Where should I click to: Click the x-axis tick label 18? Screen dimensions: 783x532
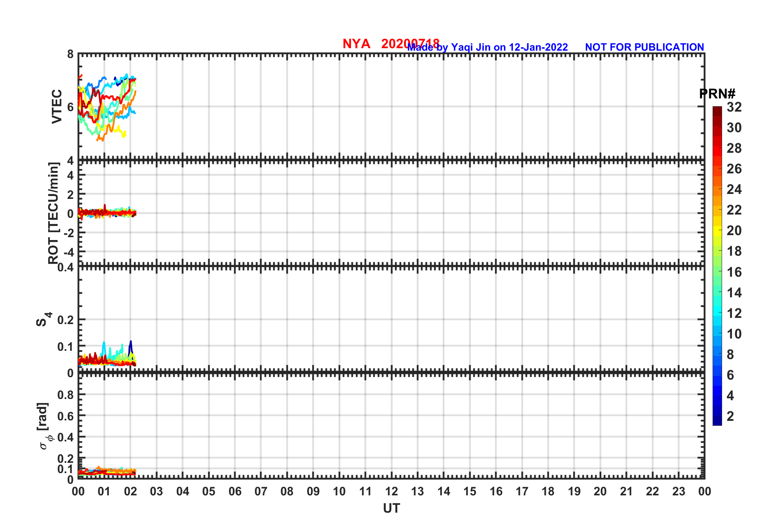[548, 491]
